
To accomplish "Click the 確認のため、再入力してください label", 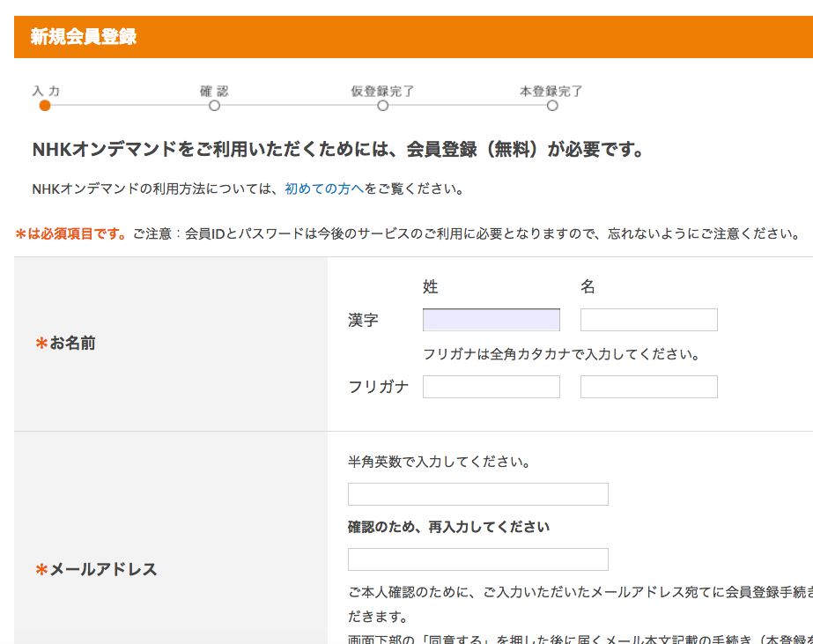I will (448, 528).
